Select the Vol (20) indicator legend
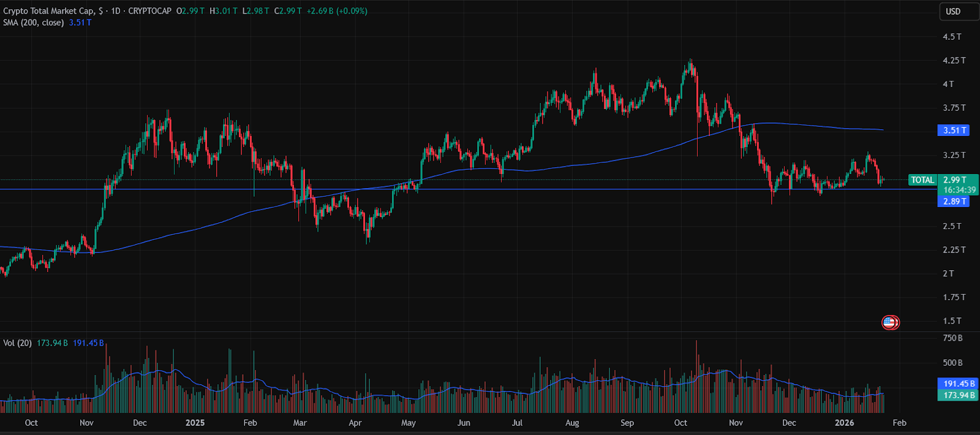 pos(17,343)
